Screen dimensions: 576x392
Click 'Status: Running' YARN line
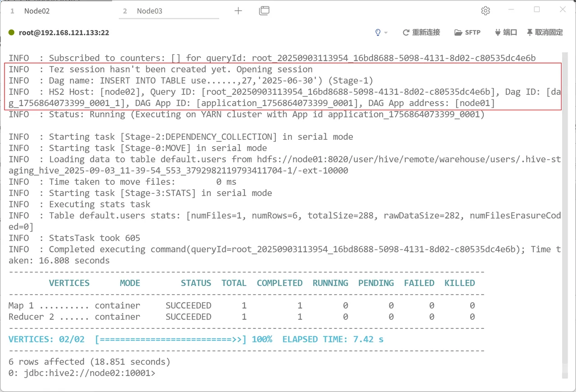tap(247, 115)
